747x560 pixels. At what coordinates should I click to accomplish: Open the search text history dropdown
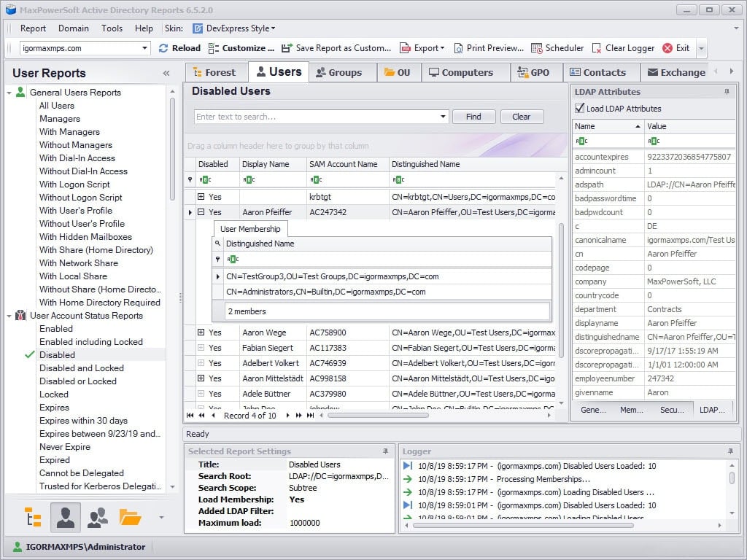(x=443, y=117)
